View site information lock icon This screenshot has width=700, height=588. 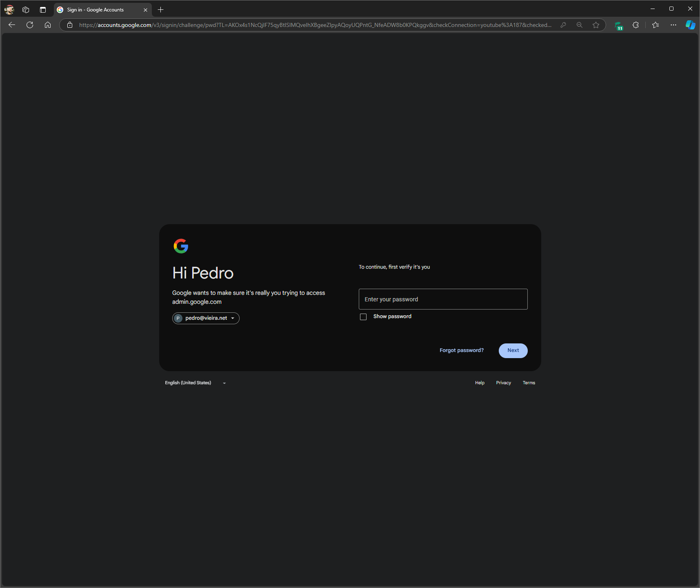(x=70, y=25)
